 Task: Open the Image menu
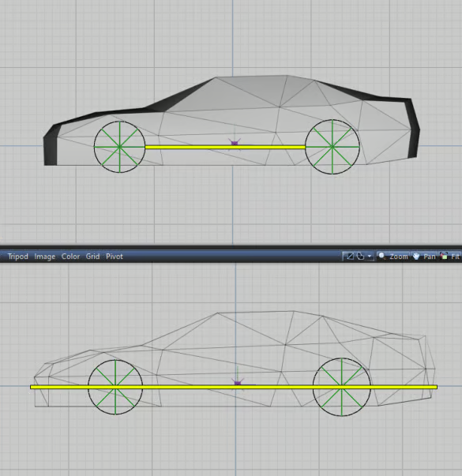[45, 257]
